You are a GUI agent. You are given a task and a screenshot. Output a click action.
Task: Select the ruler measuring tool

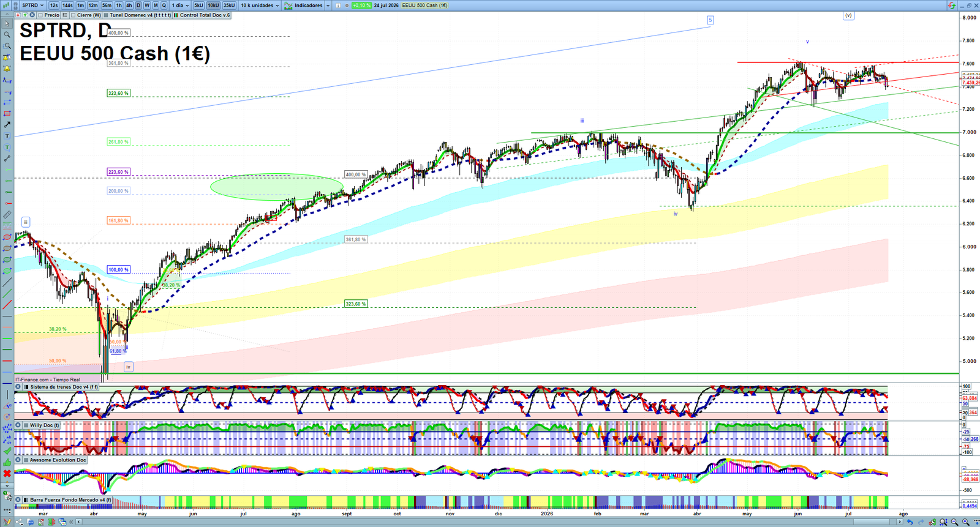[7, 215]
